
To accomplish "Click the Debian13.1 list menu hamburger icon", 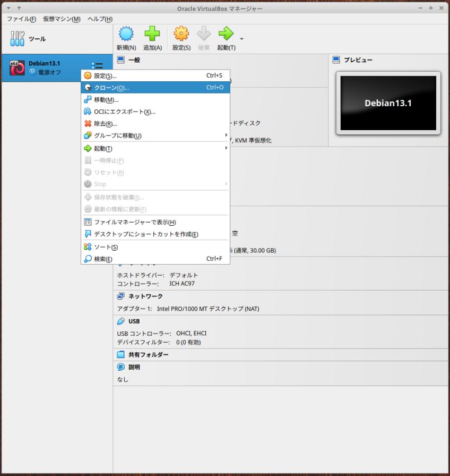I will [97, 65].
